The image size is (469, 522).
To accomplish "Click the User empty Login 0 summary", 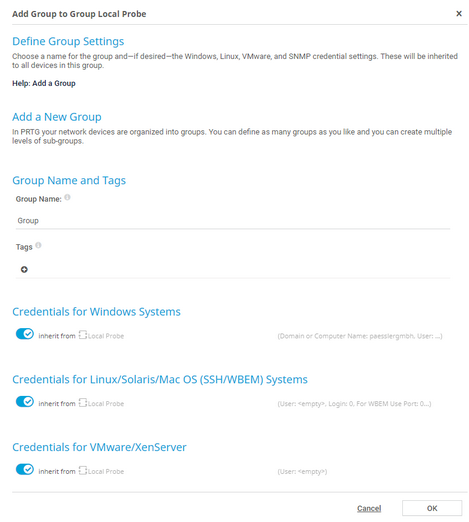I will click(354, 404).
